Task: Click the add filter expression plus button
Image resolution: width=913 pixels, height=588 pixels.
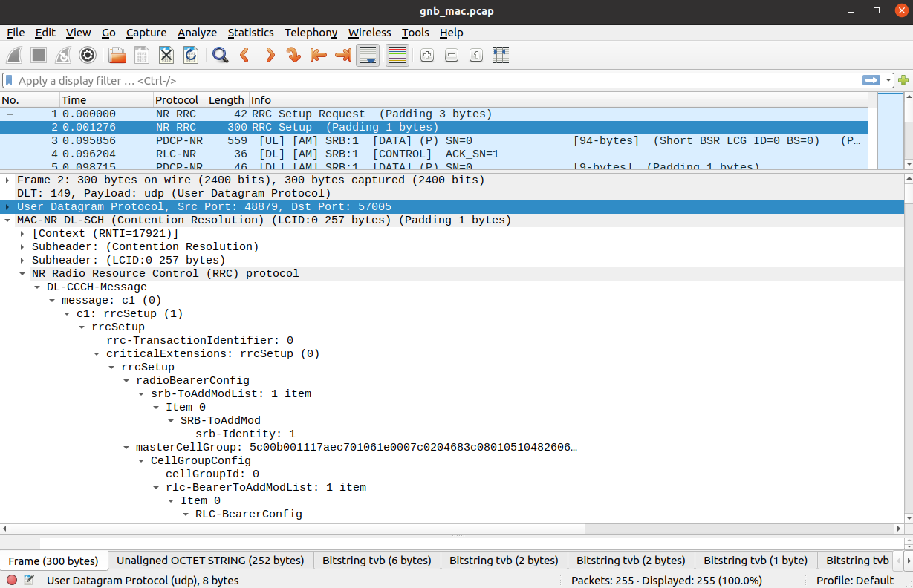Action: 903,80
